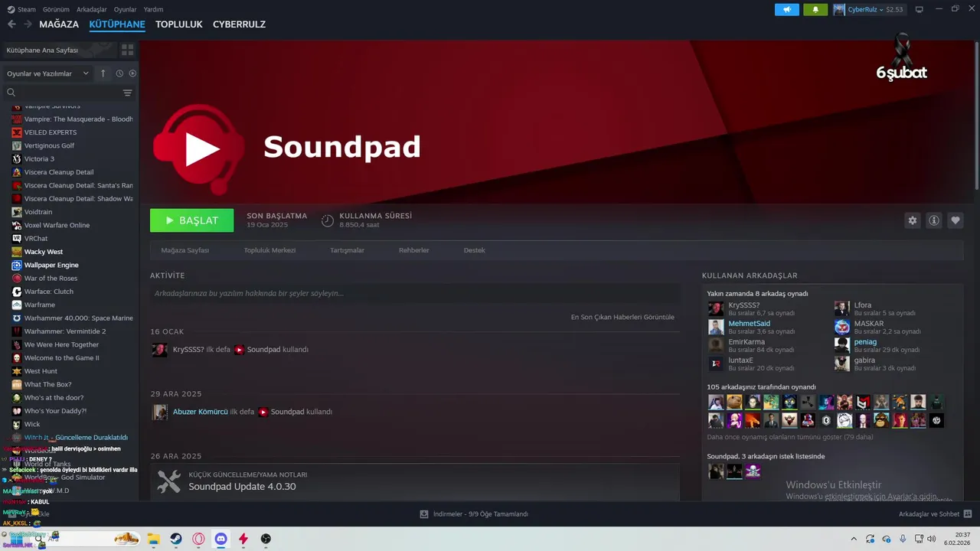Open the Destek link

[x=474, y=250]
